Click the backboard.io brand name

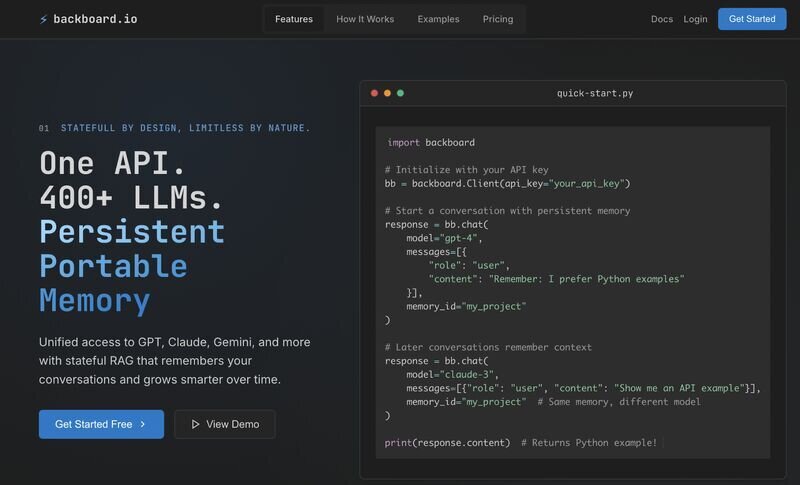pyautogui.click(x=98, y=19)
